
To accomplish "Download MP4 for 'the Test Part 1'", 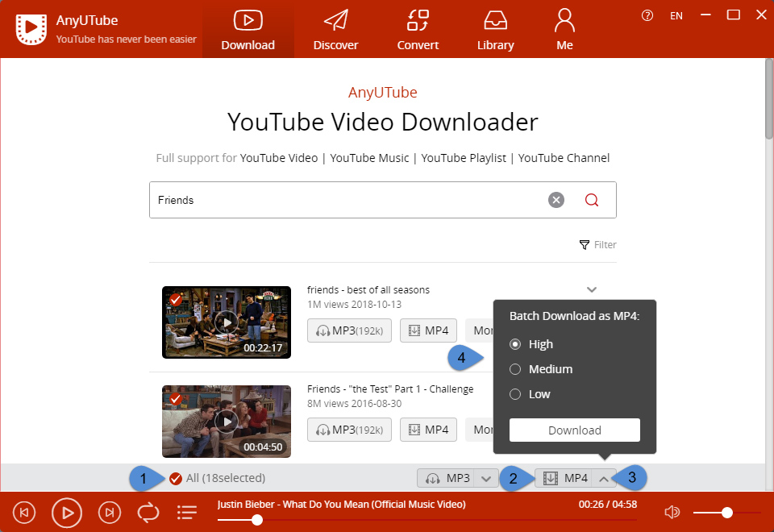I will pyautogui.click(x=428, y=430).
